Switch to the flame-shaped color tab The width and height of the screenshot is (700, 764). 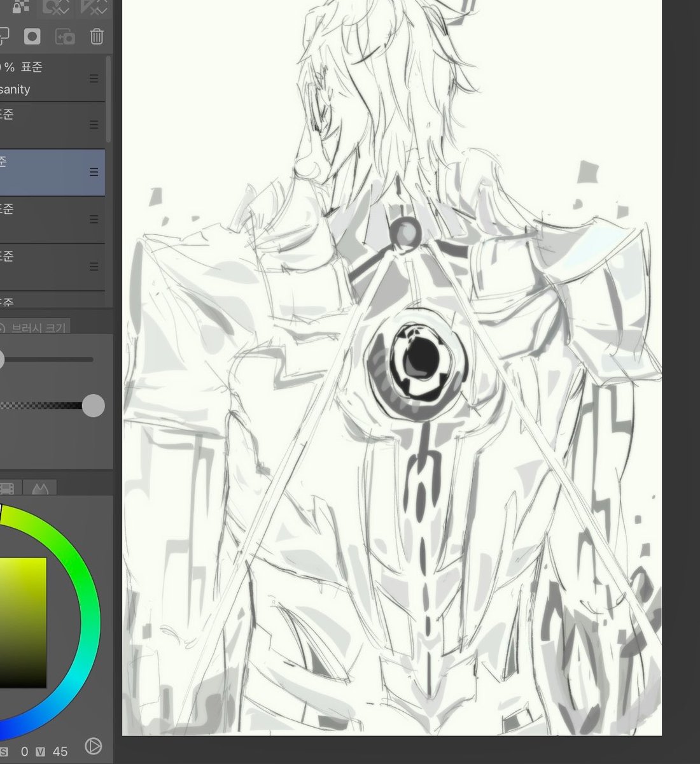(x=41, y=488)
